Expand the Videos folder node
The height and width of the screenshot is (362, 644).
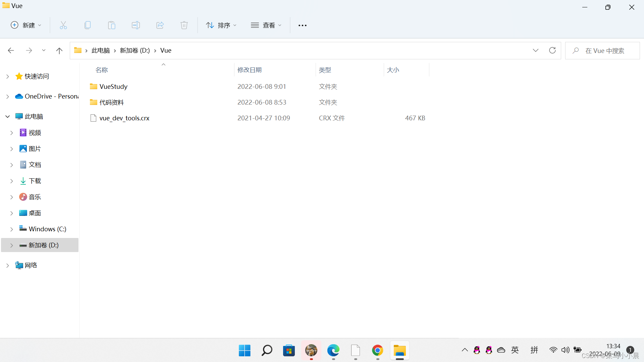[x=12, y=133]
